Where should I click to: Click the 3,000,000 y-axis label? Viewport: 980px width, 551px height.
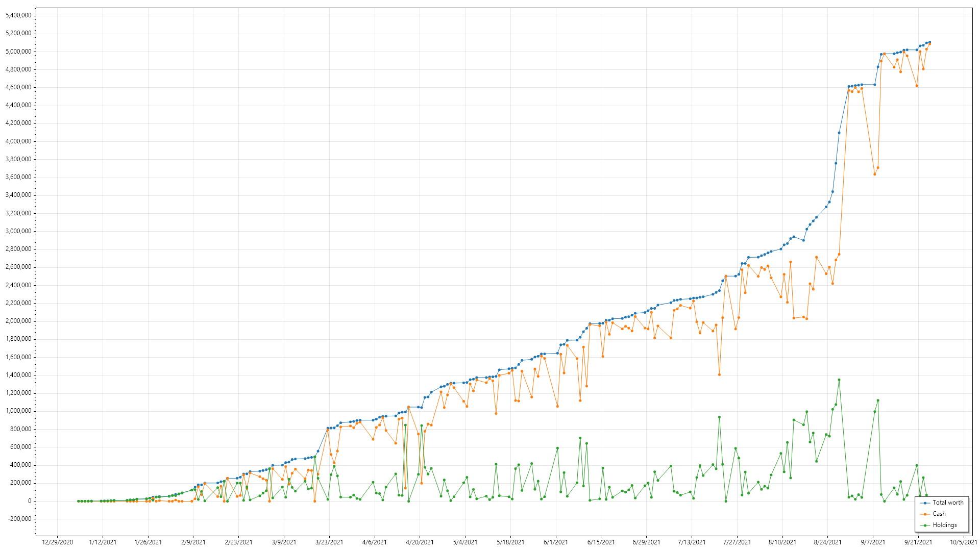click(18, 231)
